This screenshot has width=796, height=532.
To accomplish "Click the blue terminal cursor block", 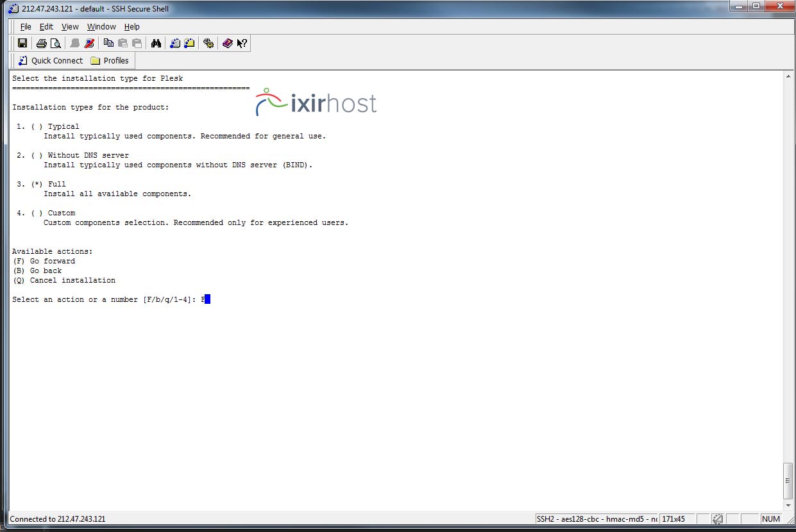I will click(207, 299).
